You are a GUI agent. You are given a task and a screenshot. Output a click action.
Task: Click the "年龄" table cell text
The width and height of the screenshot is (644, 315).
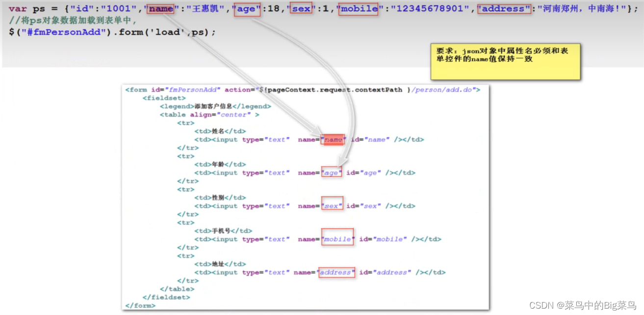pyautogui.click(x=218, y=165)
